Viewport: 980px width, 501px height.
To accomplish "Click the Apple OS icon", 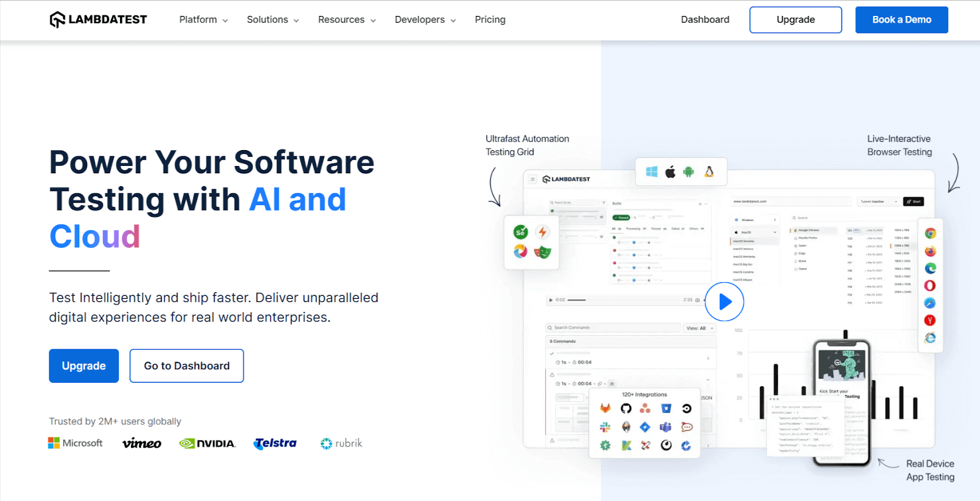I will (x=670, y=172).
